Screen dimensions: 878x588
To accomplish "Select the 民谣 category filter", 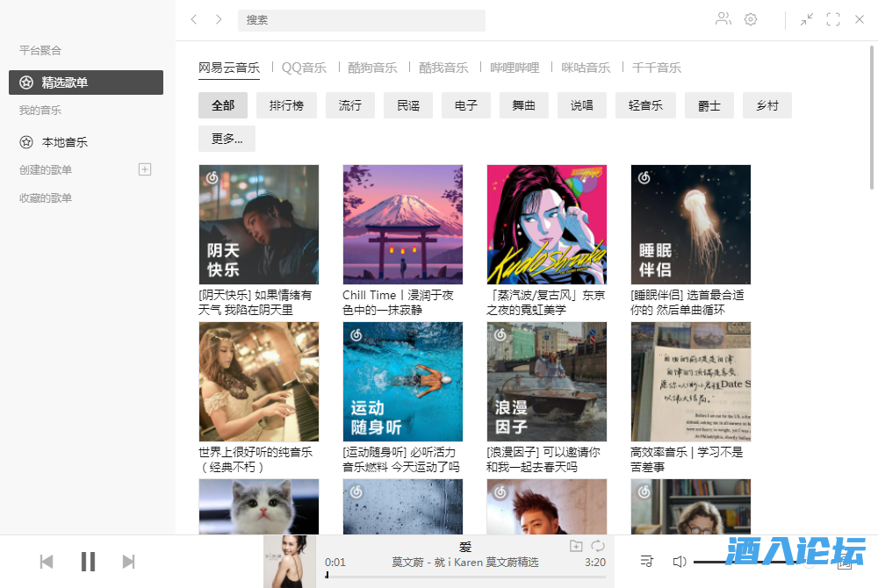I will click(408, 105).
